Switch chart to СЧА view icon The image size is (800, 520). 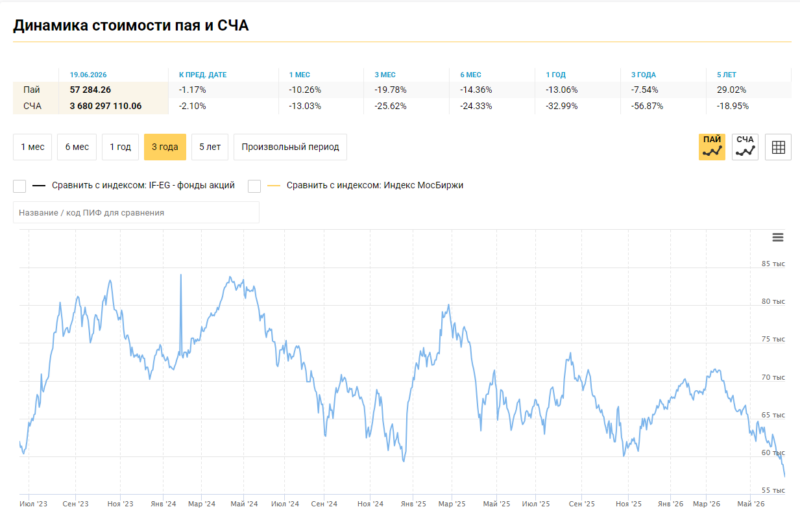[x=745, y=147]
